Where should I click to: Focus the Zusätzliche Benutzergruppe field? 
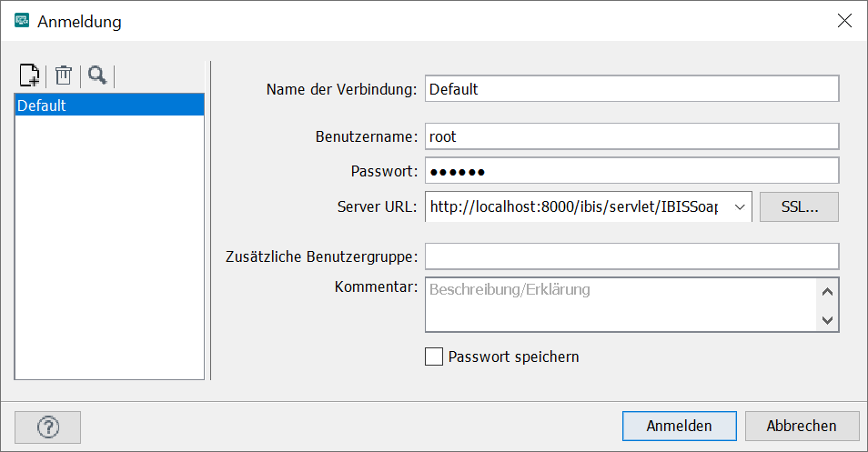point(631,256)
